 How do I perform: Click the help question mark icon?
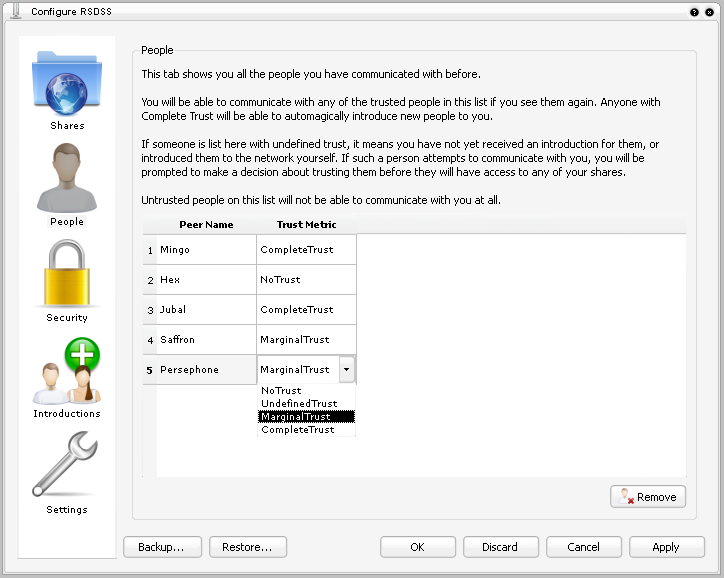(x=694, y=11)
